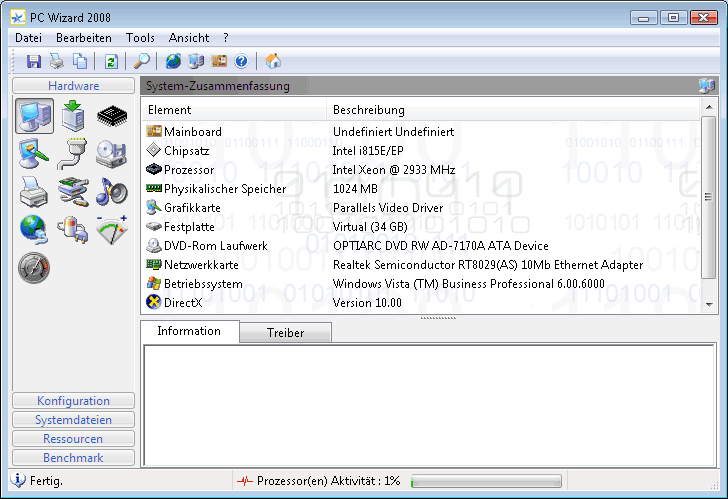Open the Drives disk and floppy icon
This screenshot has height=499, width=728.
tap(112, 154)
